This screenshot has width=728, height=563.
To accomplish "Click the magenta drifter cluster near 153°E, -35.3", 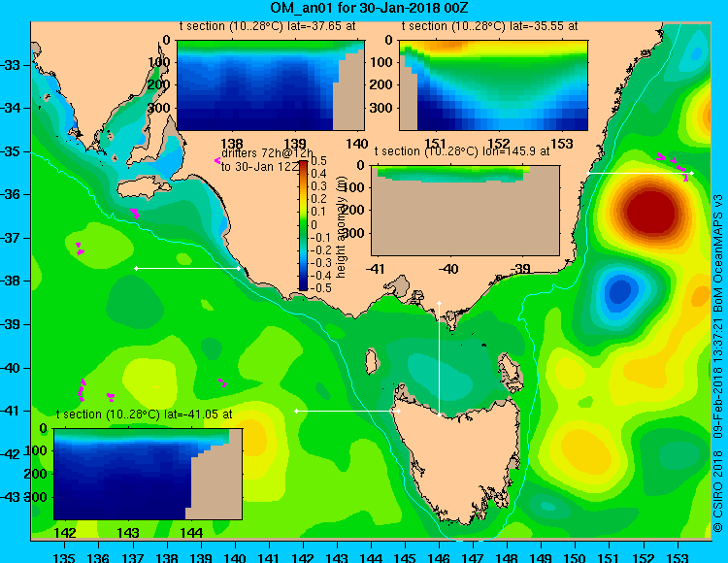I will [674, 165].
